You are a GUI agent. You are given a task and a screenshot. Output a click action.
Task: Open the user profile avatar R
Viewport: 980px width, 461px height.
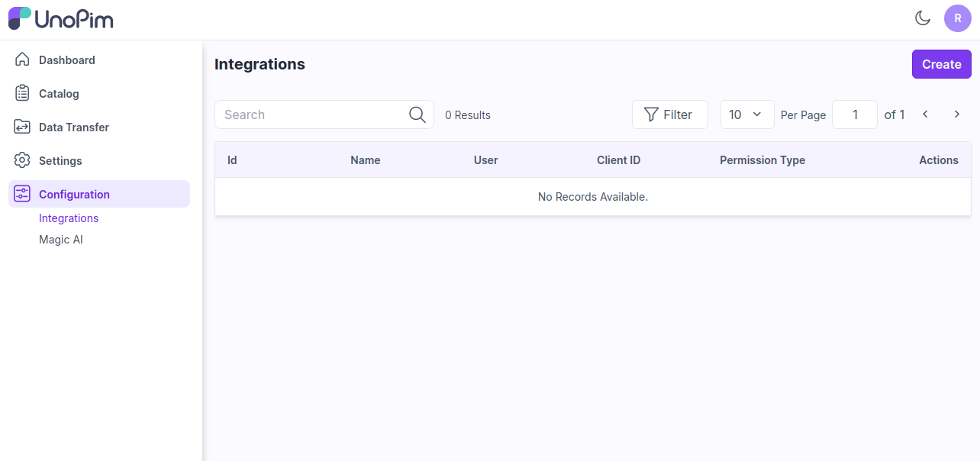click(957, 18)
